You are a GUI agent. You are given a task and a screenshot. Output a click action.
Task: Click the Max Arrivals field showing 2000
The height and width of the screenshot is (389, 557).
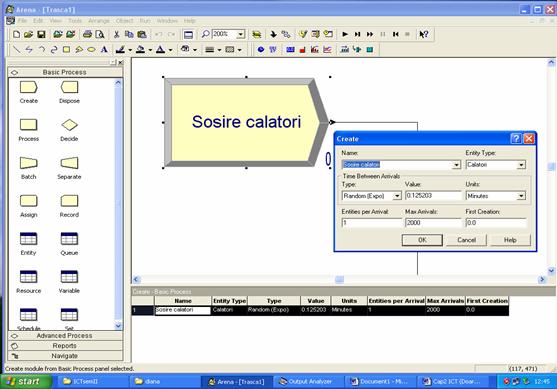[433, 223]
